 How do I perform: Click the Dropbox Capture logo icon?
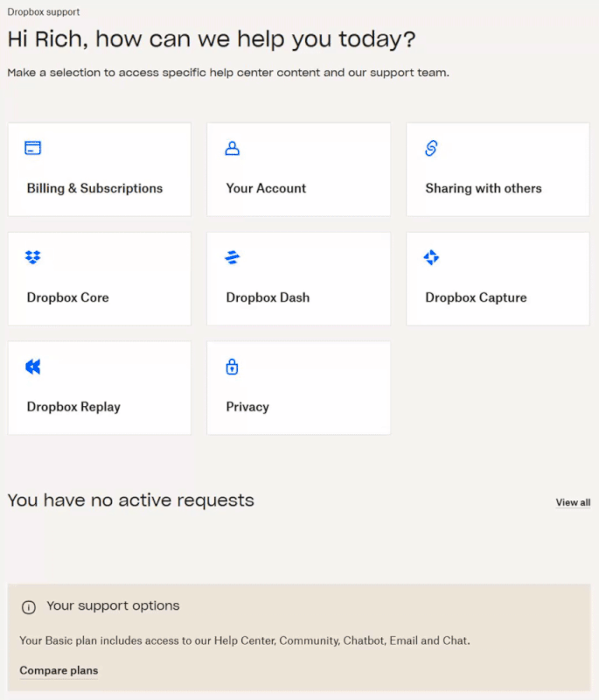pyautogui.click(x=431, y=257)
